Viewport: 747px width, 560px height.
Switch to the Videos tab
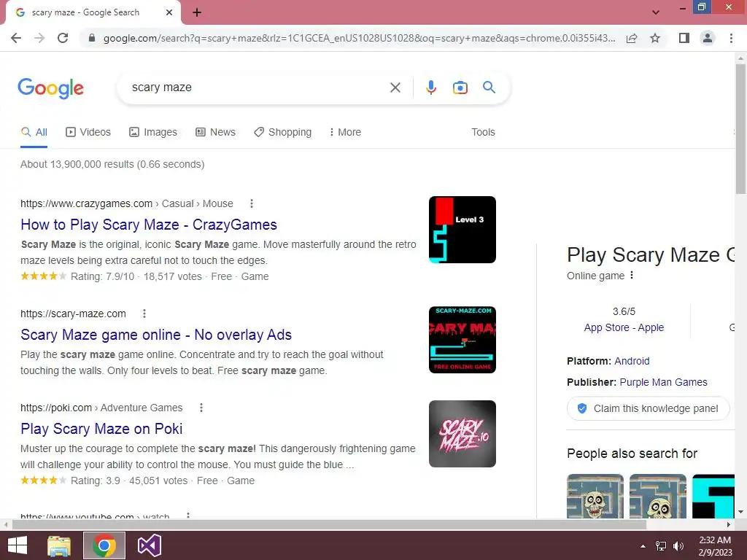click(x=88, y=133)
